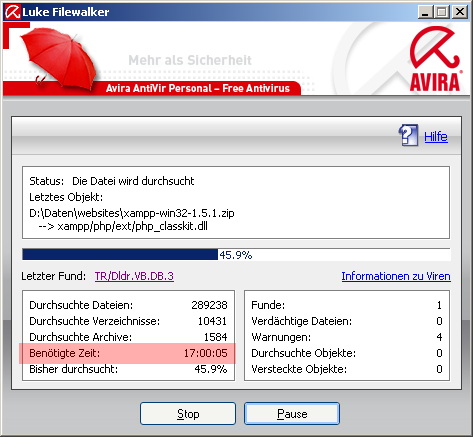Stop the running scan
This screenshot has height=437, width=473.
[x=188, y=414]
